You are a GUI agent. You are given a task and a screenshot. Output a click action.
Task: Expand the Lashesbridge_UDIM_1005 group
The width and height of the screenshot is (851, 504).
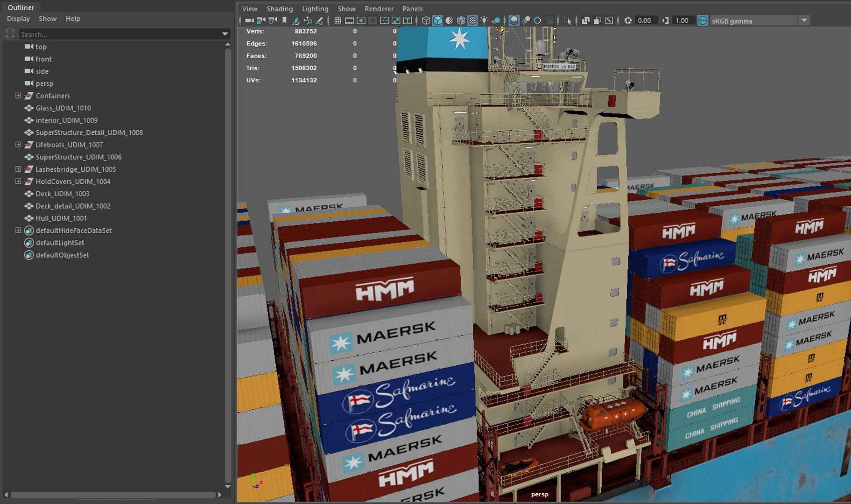tap(18, 169)
